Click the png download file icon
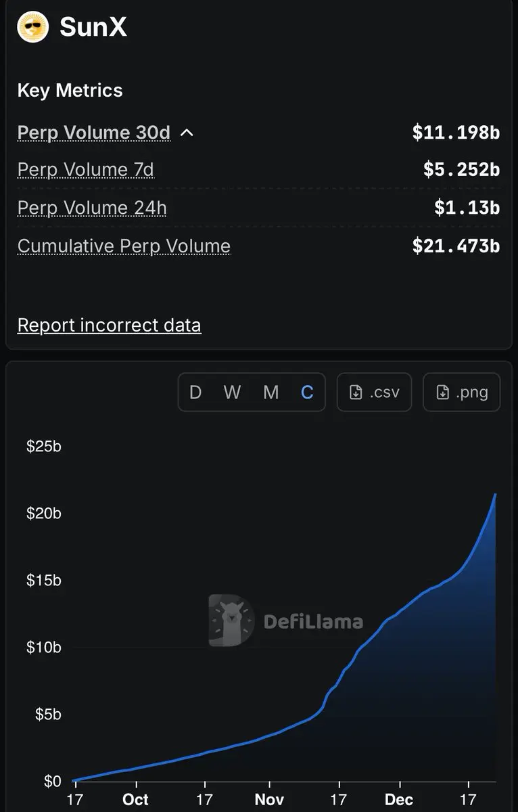 tap(442, 392)
